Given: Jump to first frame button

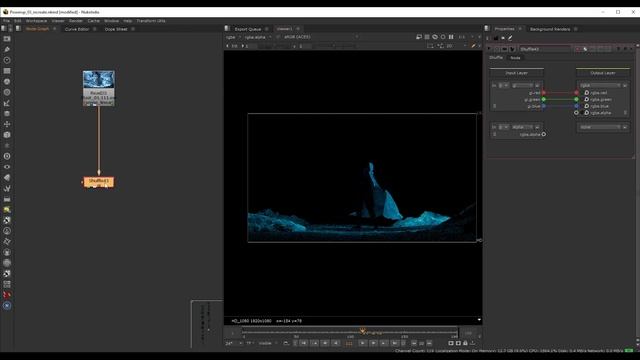Looking at the screenshot, I should [x=304, y=343].
